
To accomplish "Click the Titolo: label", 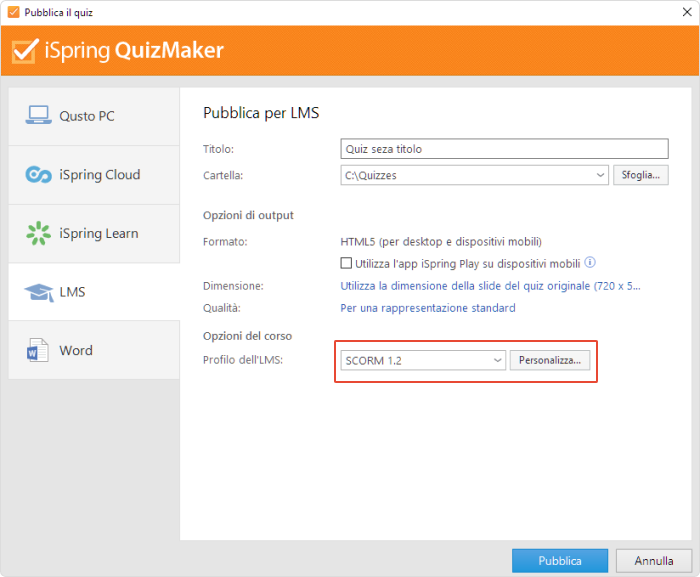I will [x=218, y=149].
